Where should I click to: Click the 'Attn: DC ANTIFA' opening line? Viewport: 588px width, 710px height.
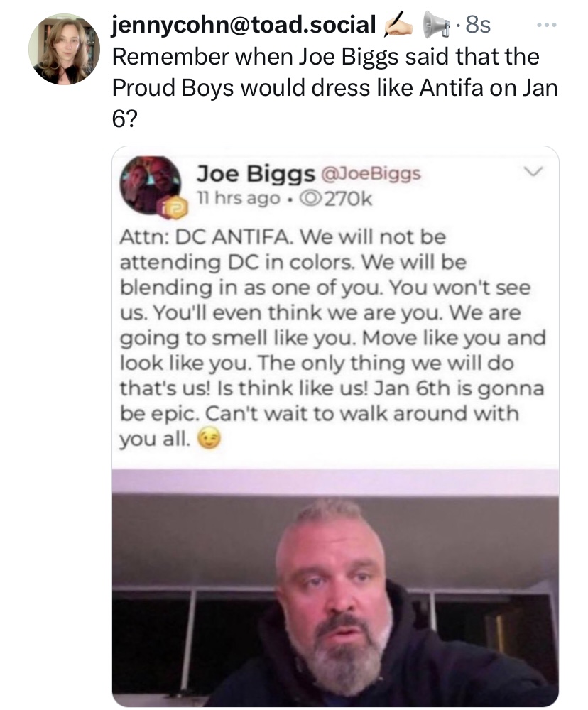pyautogui.click(x=207, y=236)
